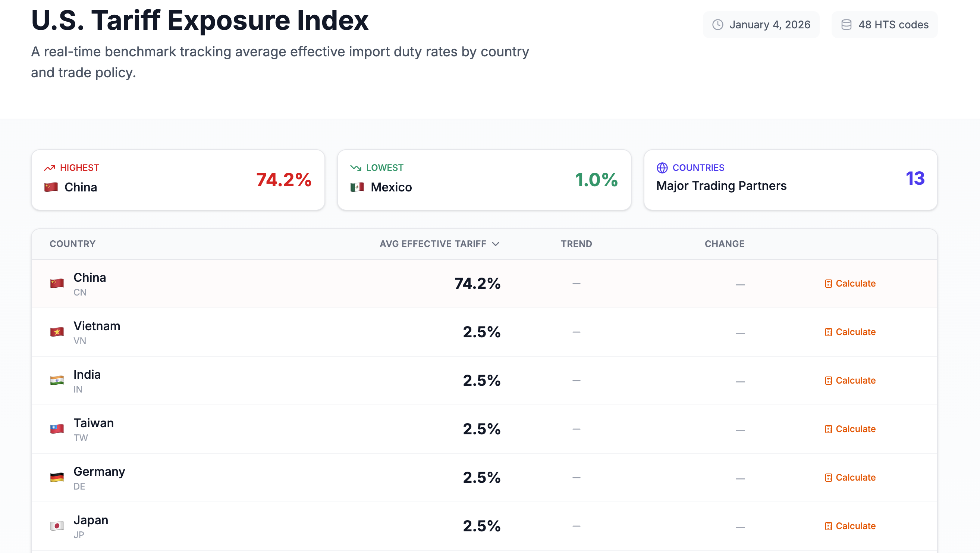Click China name in the Highest card

(x=81, y=187)
